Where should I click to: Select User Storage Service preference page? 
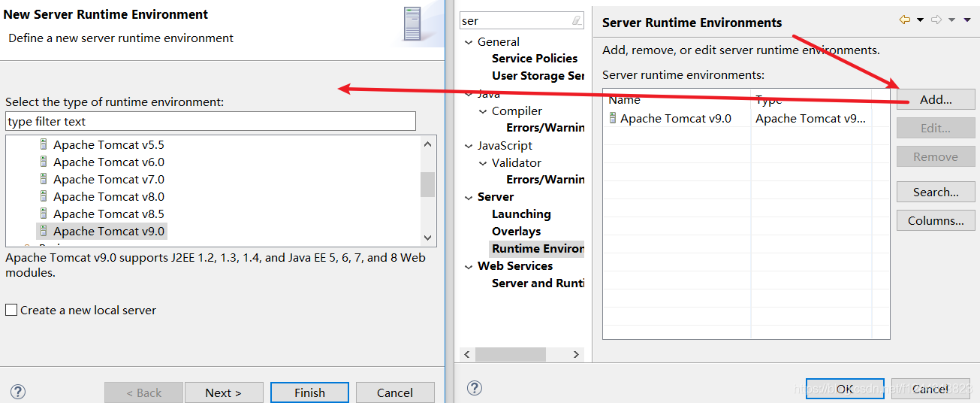coord(538,75)
